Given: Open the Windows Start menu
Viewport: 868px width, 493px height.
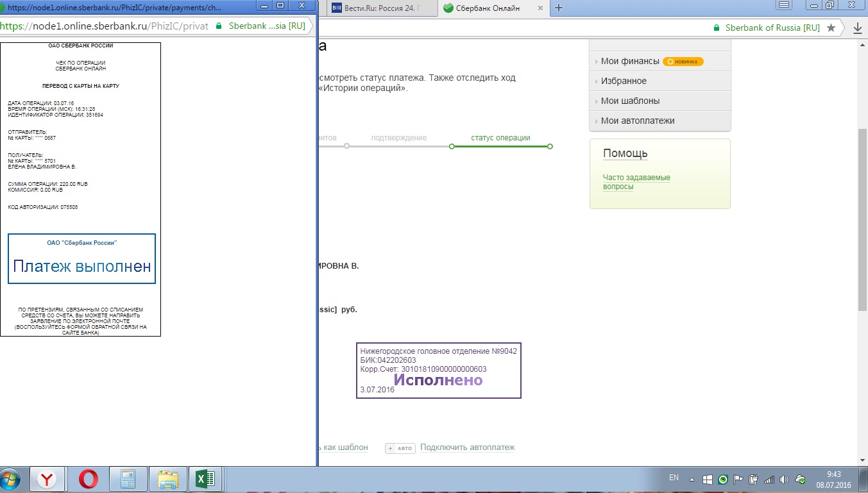Looking at the screenshot, I should (11, 480).
